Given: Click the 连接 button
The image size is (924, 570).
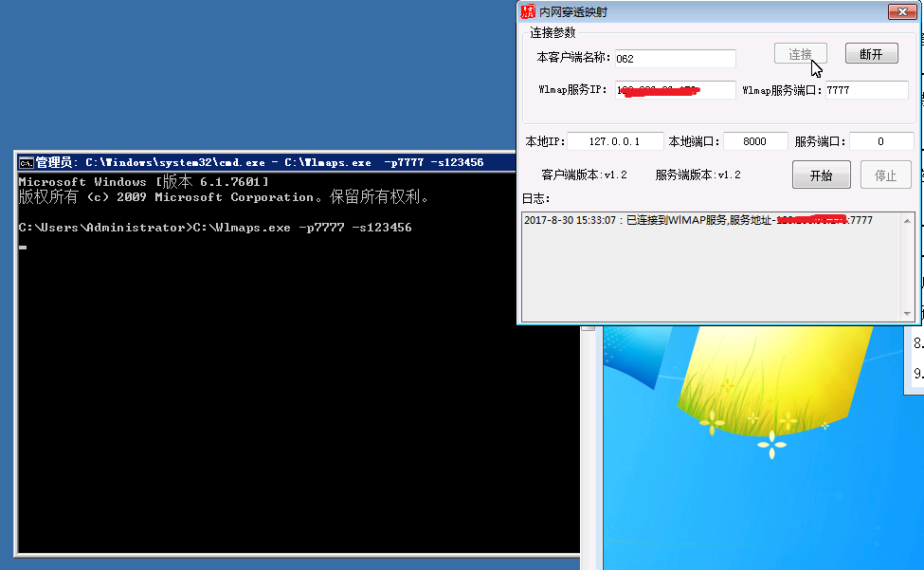Looking at the screenshot, I should point(800,54).
